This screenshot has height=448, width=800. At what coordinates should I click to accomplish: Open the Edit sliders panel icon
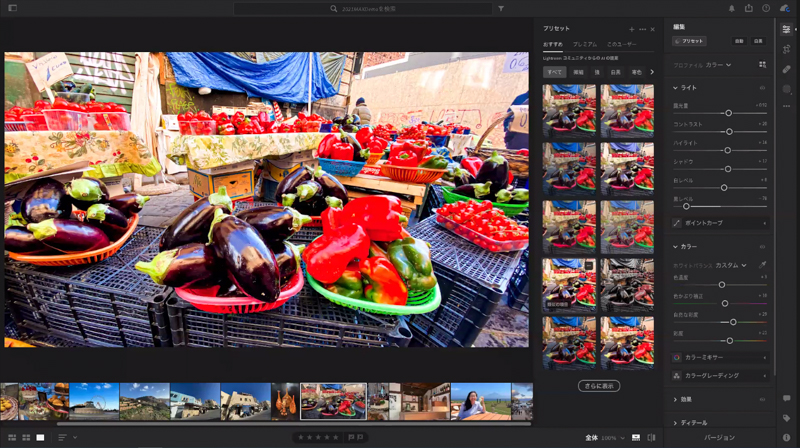coord(786,30)
